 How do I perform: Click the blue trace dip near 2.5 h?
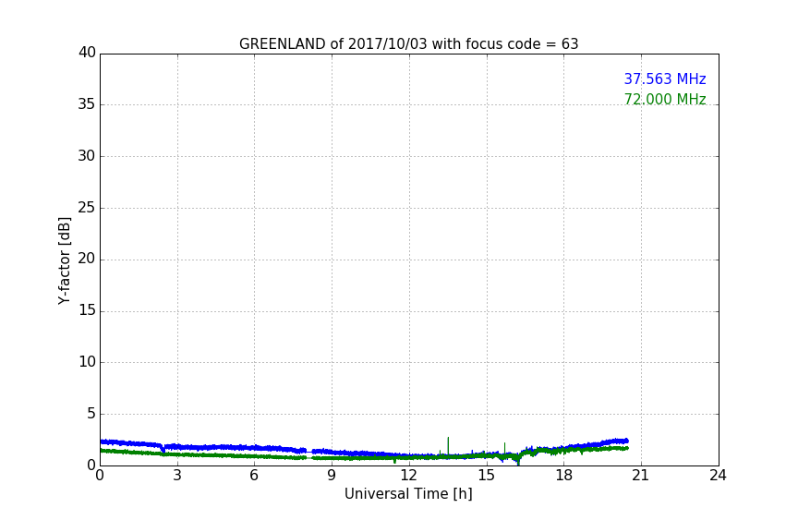click(x=163, y=449)
